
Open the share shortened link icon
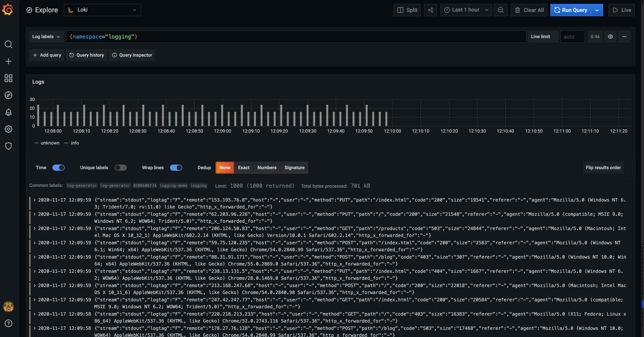coord(430,10)
